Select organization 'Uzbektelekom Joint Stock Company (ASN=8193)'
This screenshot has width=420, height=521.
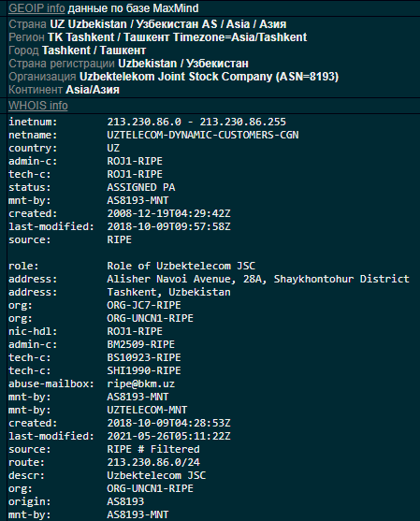point(209,77)
